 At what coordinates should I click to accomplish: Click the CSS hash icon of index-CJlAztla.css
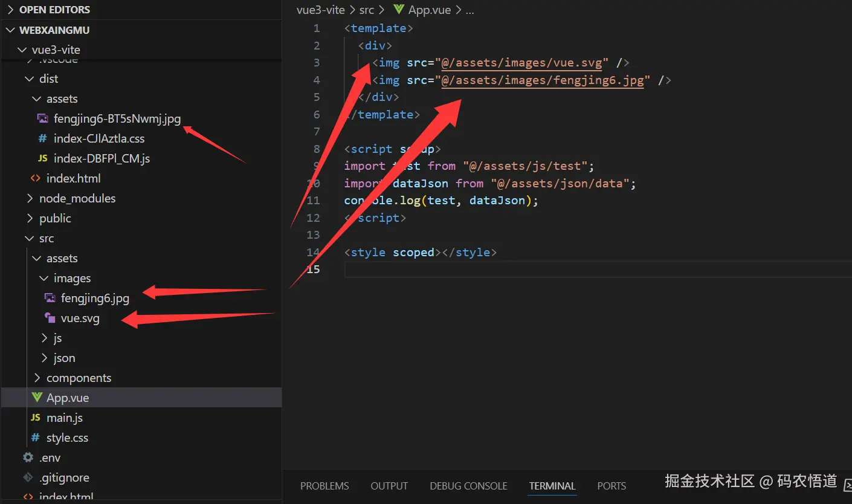(x=42, y=139)
